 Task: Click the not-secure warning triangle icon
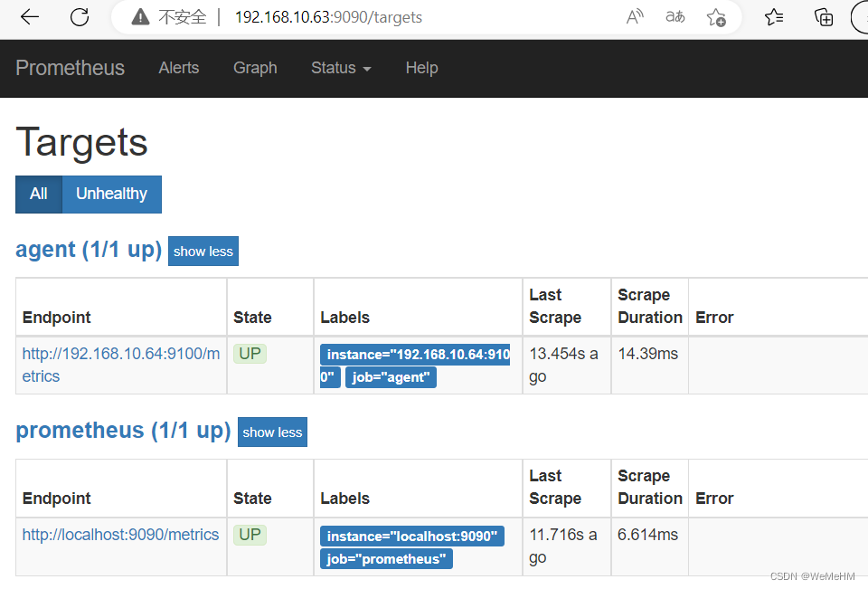pyautogui.click(x=141, y=17)
